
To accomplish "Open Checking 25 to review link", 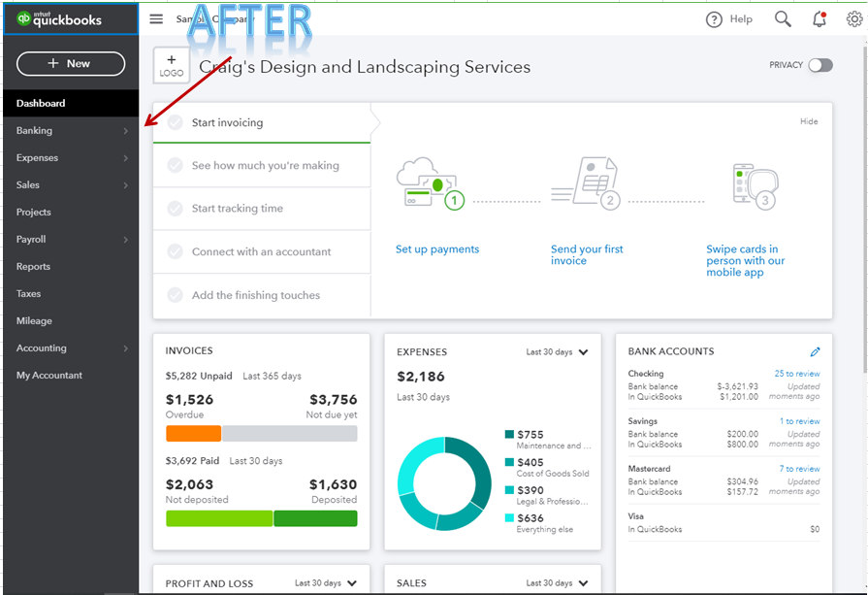I will (x=797, y=374).
